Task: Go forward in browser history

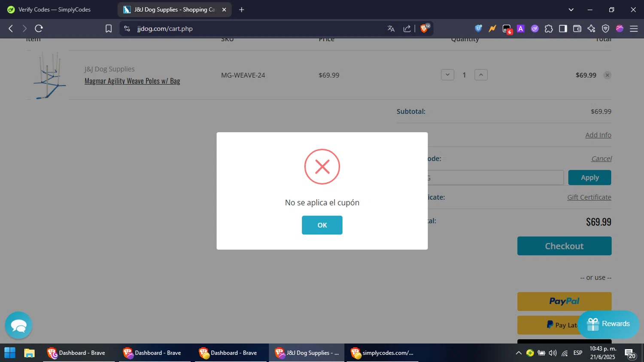Action: [24, 28]
